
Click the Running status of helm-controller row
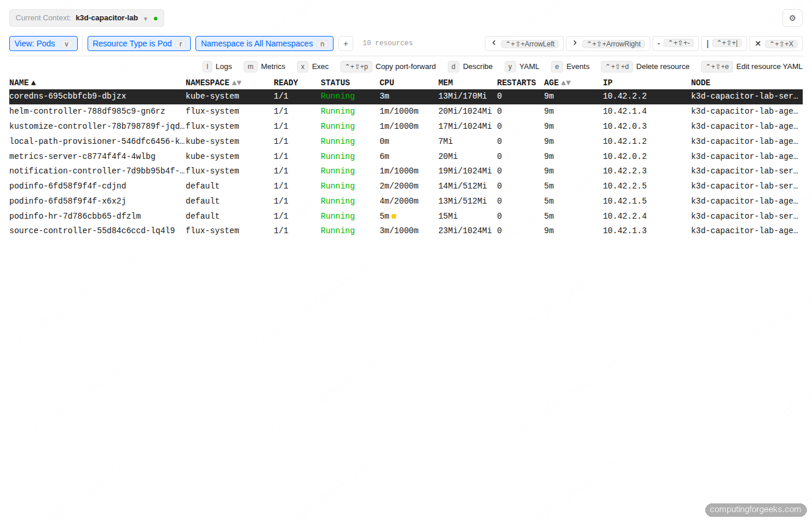point(338,111)
